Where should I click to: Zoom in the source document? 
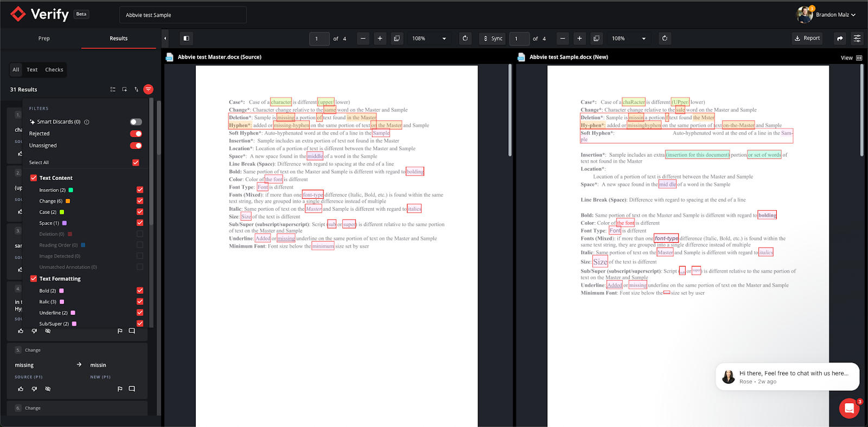(x=380, y=38)
